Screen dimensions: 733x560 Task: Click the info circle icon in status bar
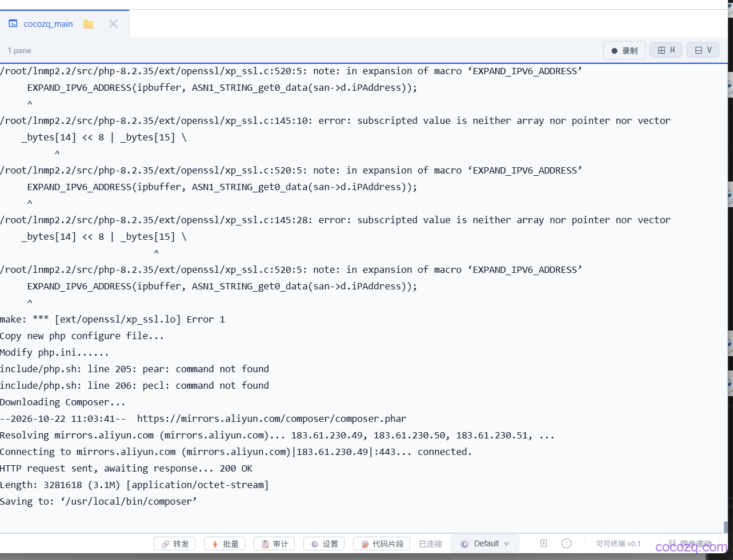(x=567, y=543)
